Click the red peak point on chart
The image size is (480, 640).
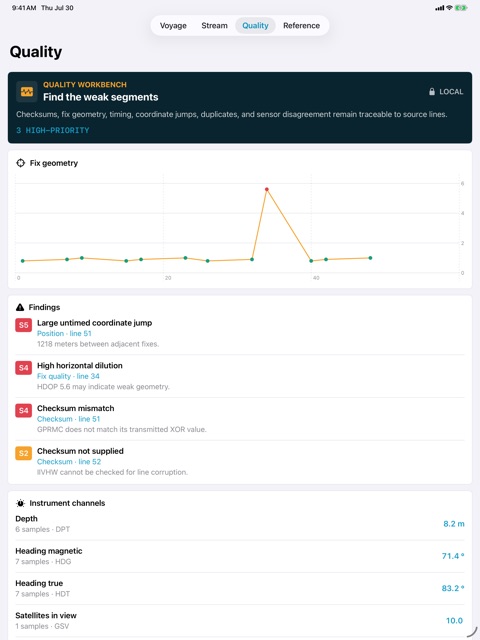267,189
